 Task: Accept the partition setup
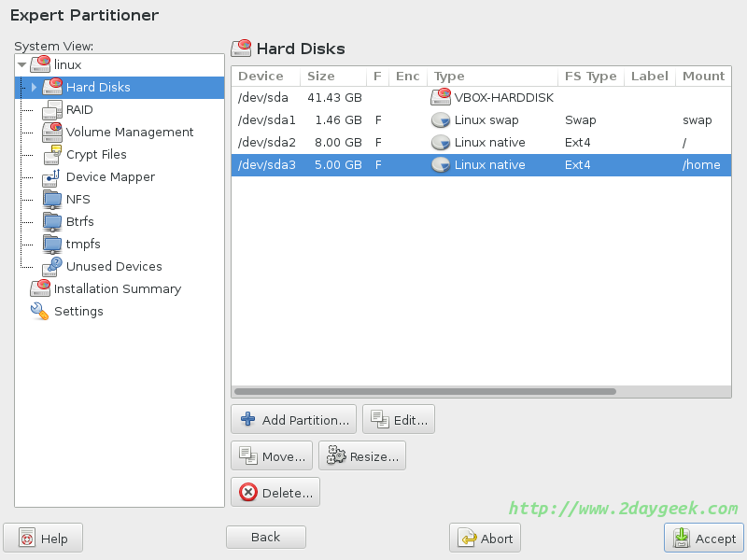(x=704, y=539)
